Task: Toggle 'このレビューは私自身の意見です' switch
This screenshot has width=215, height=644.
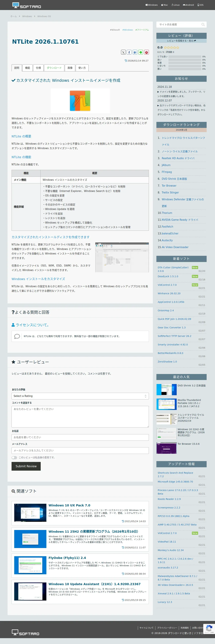Action: [x=14, y=457]
